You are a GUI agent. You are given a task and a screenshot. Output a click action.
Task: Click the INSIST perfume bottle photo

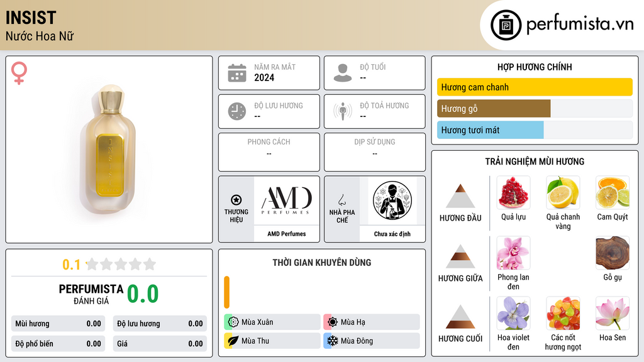pyautogui.click(x=109, y=150)
